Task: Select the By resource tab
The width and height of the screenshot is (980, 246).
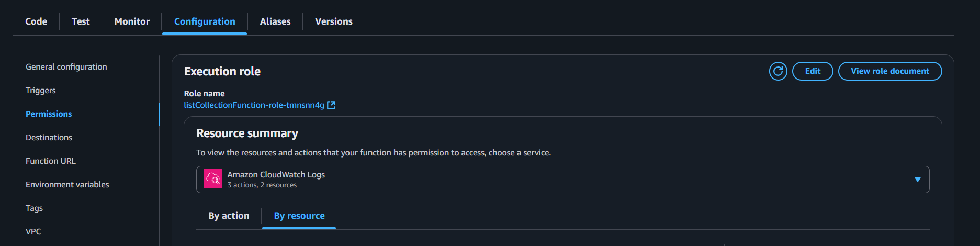Action: coord(299,216)
